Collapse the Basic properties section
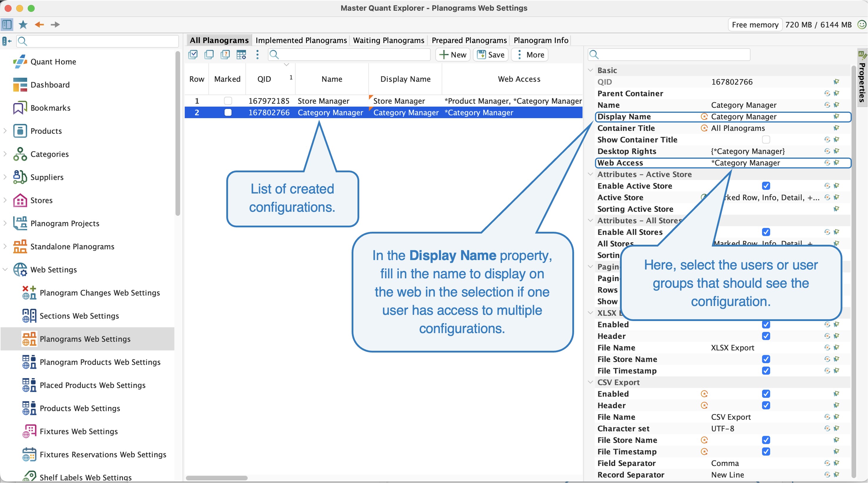The height and width of the screenshot is (483, 868). tap(590, 70)
